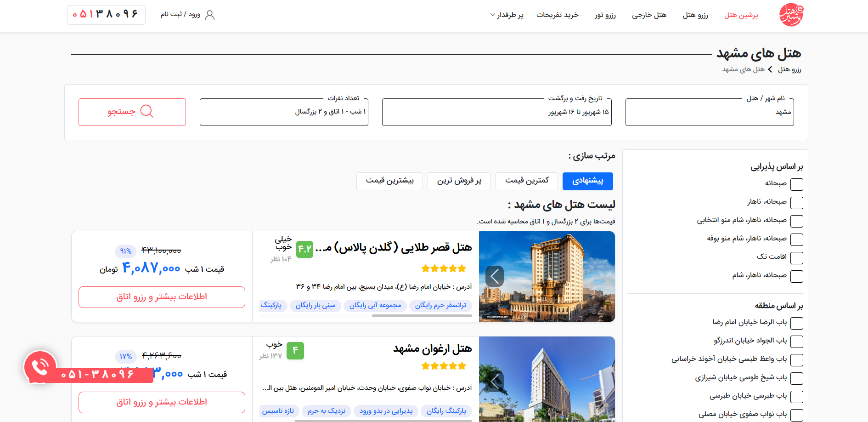Check صبحانه، ناهار، شام منو انتخابی checkbox

(797, 221)
